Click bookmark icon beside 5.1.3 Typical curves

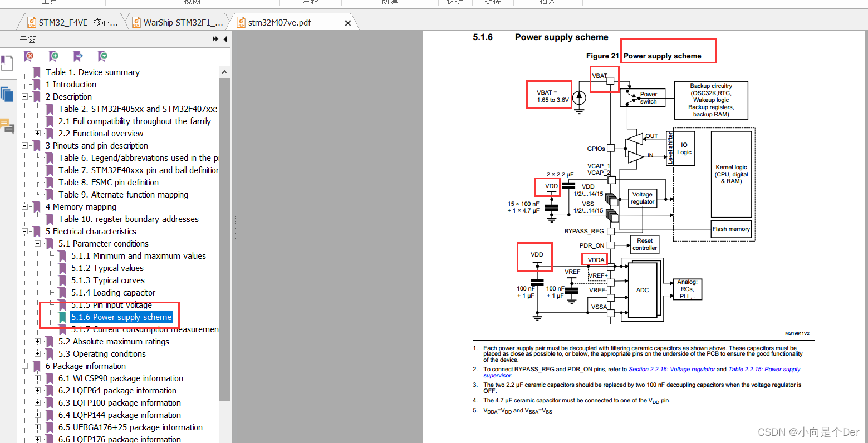(x=62, y=280)
